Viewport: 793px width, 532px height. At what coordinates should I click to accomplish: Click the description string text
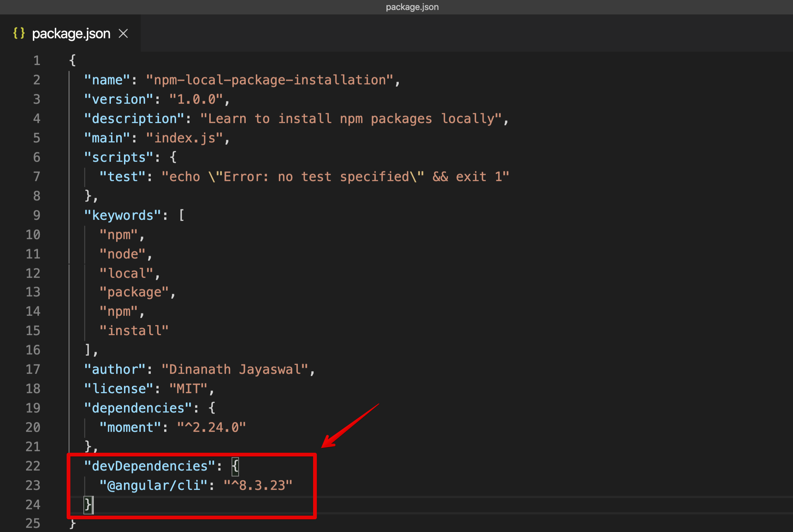(x=351, y=119)
